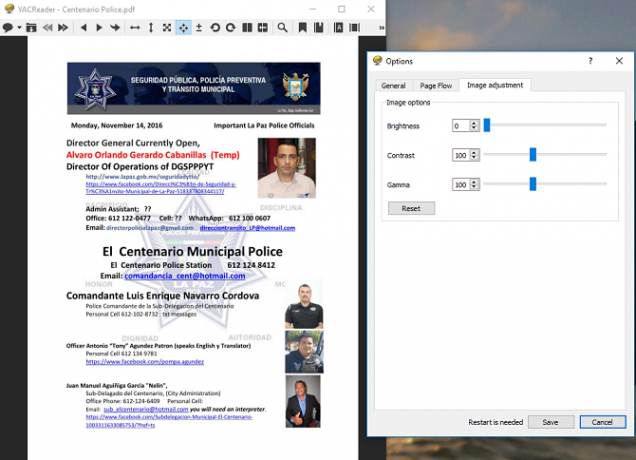This screenshot has height=460, width=636.
Task: Decrease Contrast with the spinner down arrow
Action: [x=474, y=158]
